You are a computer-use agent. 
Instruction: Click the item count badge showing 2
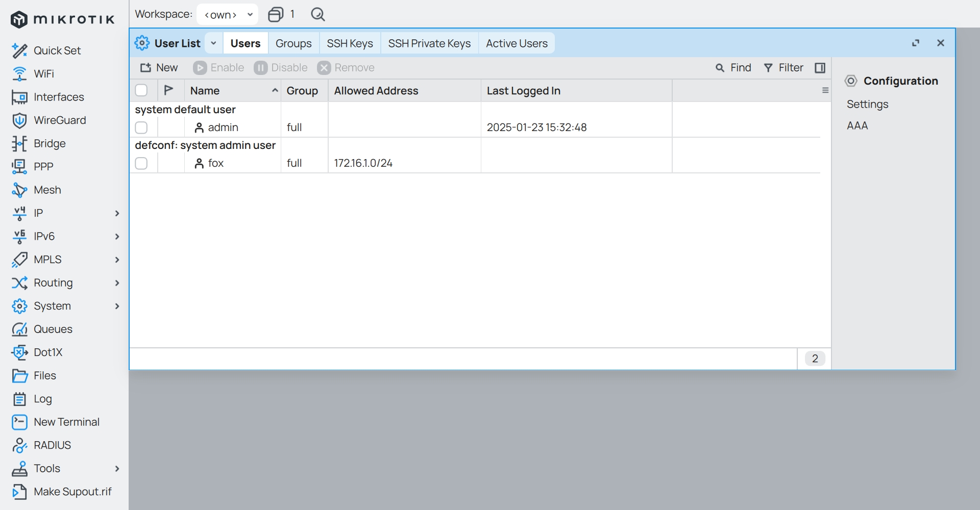click(815, 359)
